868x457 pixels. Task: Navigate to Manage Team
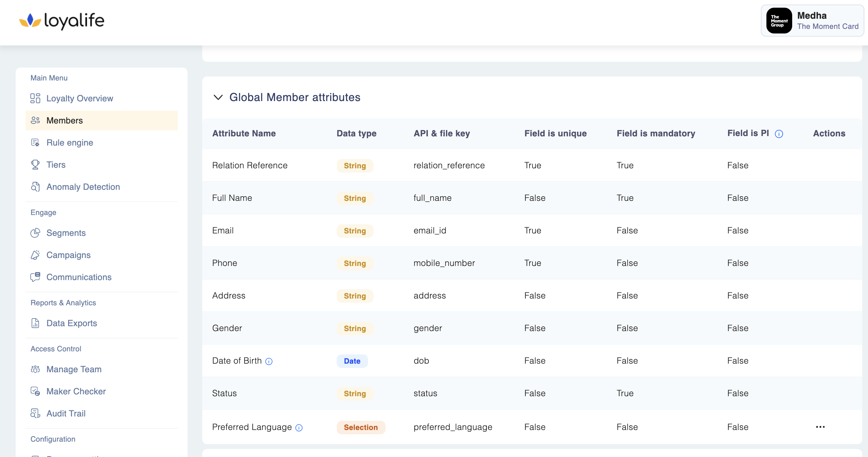[x=74, y=369]
